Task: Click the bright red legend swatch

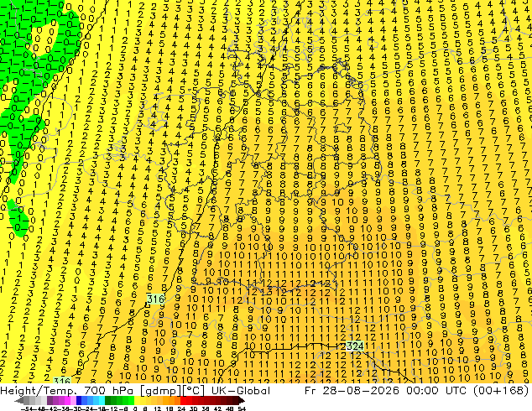Action: click(183, 401)
